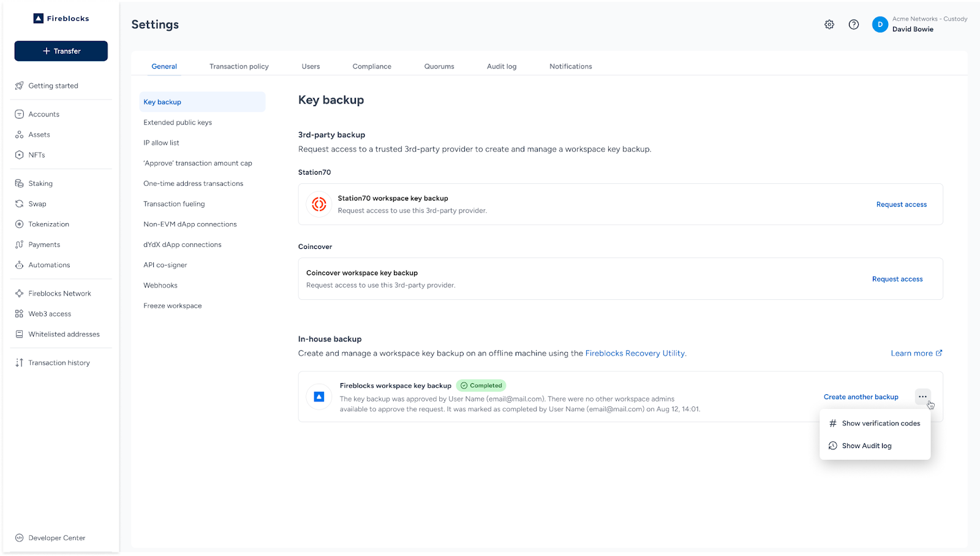
Task: Click the Staking sidebar icon
Action: (x=19, y=183)
